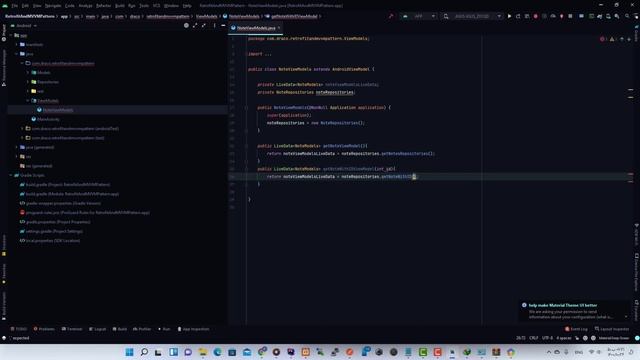This screenshot has width=640, height=360.
Task: Open the Refactor menu
Action: (x=103, y=6)
